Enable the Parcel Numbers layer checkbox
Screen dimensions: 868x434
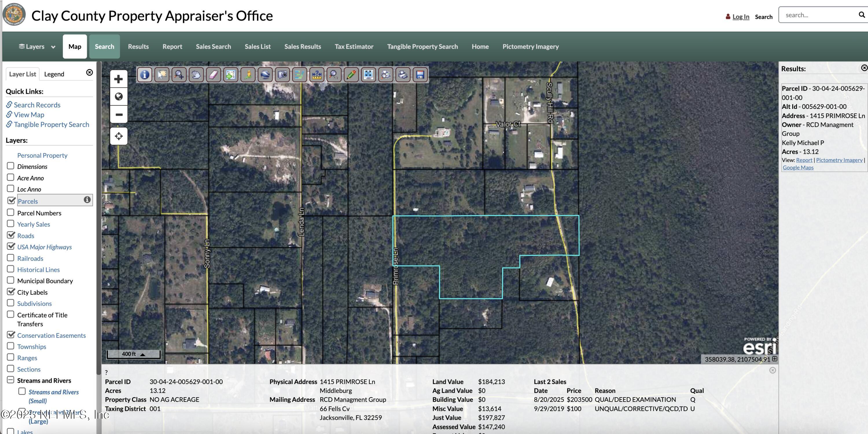coord(10,213)
